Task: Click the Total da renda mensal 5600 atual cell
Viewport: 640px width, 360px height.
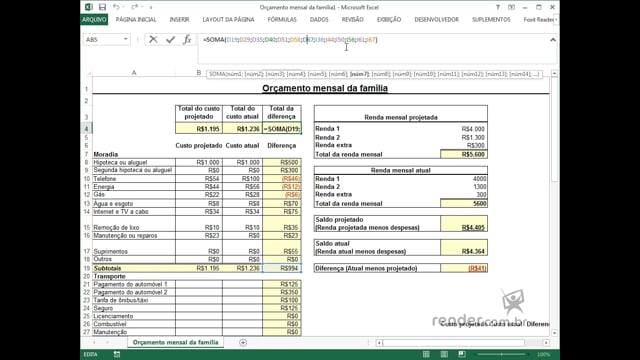Action: pos(464,203)
